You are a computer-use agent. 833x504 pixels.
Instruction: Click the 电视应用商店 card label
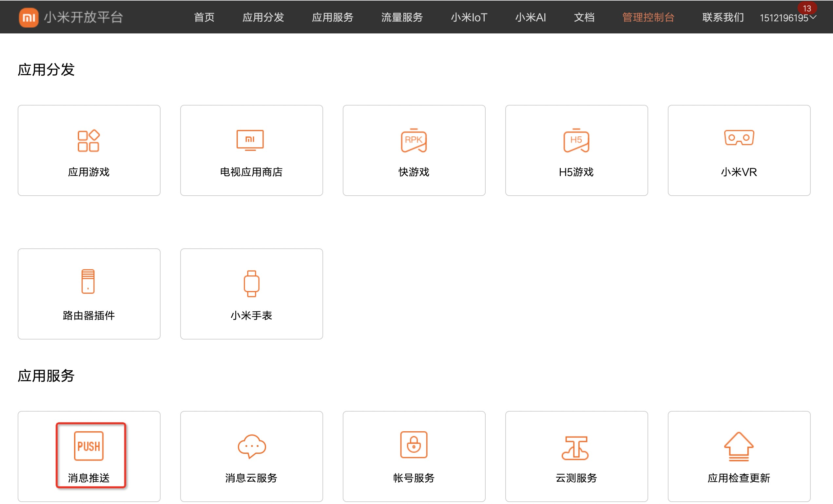point(251,172)
